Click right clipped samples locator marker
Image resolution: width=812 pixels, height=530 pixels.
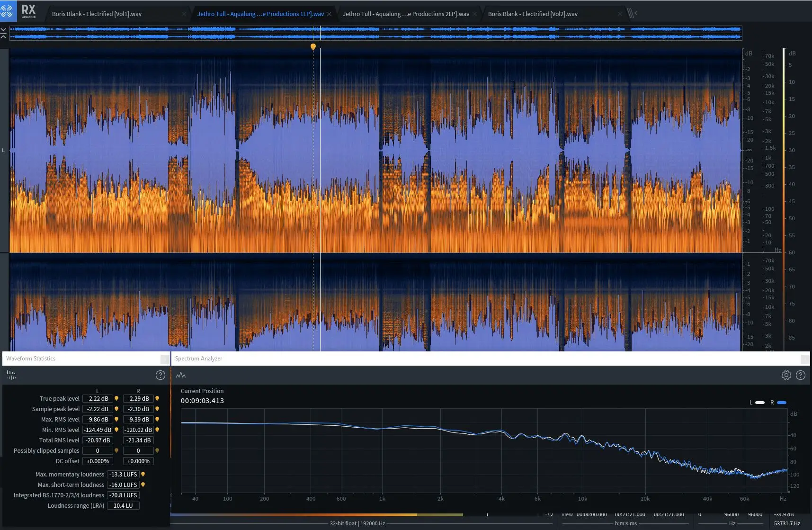pos(157,450)
